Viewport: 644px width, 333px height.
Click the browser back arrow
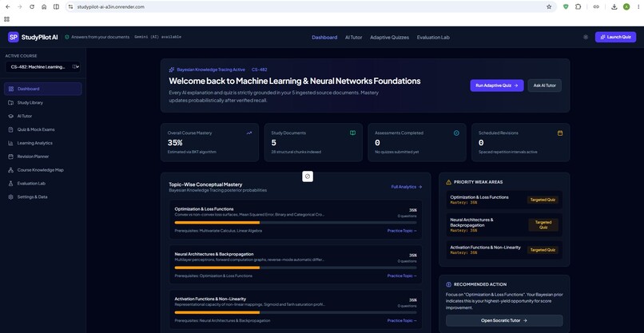7,7
